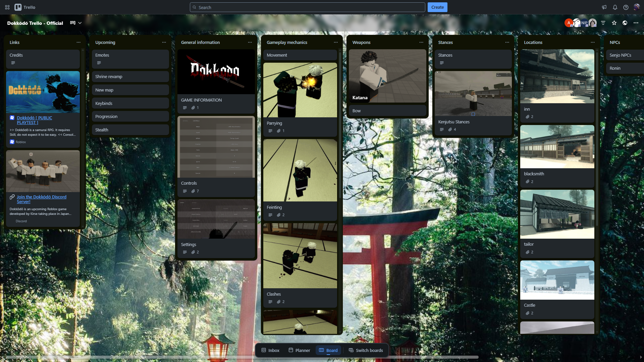Image resolution: width=644 pixels, height=362 pixels.
Task: Open the Parrying card cover image
Action: (300, 90)
